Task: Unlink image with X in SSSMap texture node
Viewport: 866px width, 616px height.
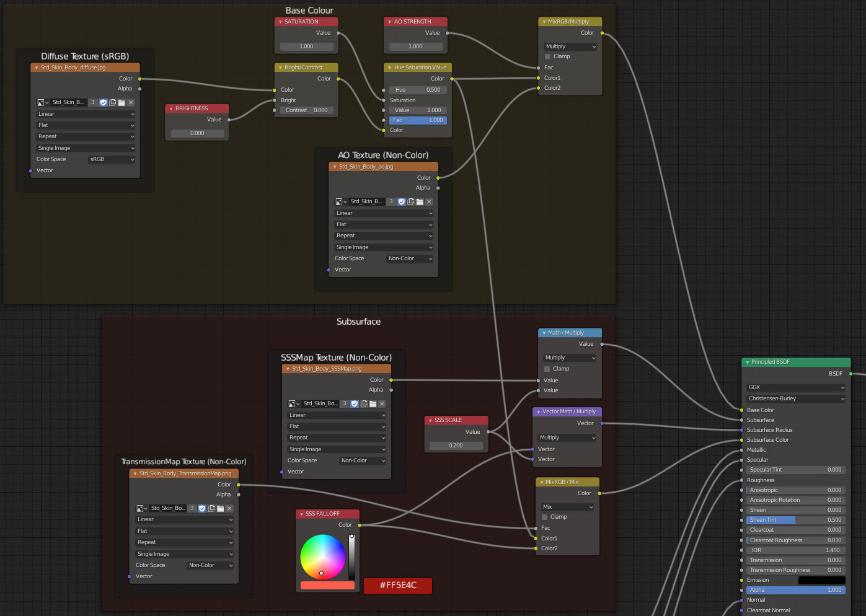Action: click(x=382, y=403)
